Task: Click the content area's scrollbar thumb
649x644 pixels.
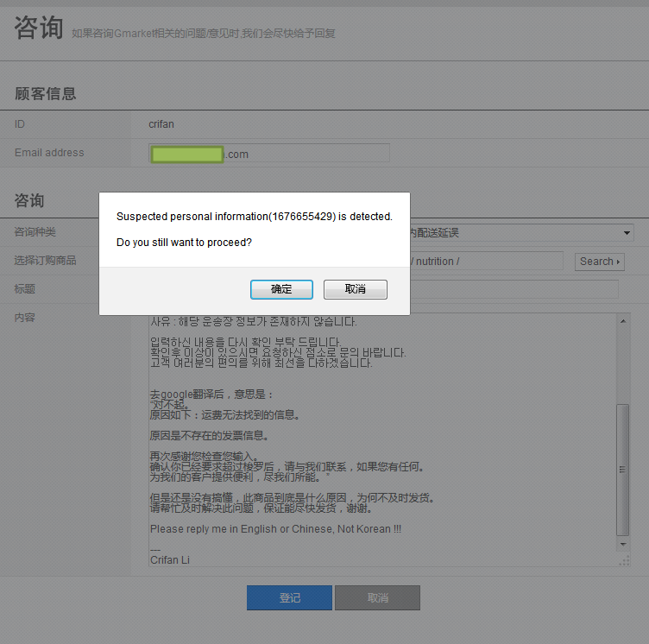Action: [x=624, y=470]
